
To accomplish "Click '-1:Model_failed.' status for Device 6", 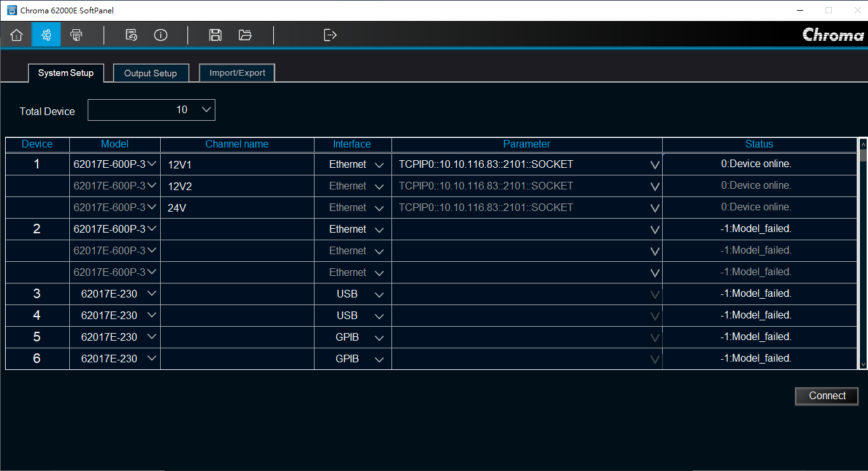I will (x=756, y=358).
